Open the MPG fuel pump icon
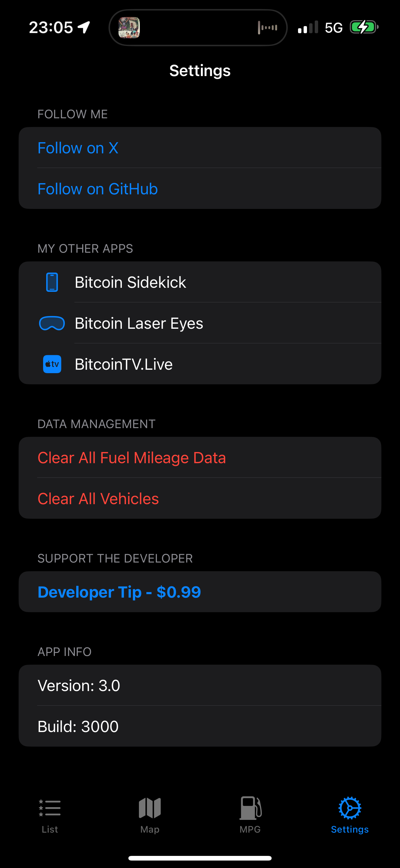 (250, 808)
